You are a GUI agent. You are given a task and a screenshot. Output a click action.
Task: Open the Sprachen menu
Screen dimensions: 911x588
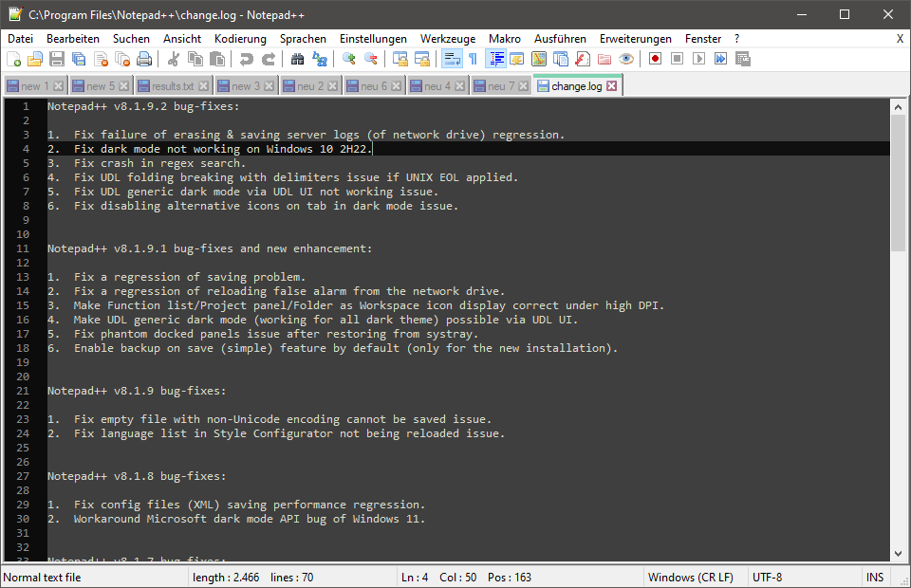tap(303, 39)
